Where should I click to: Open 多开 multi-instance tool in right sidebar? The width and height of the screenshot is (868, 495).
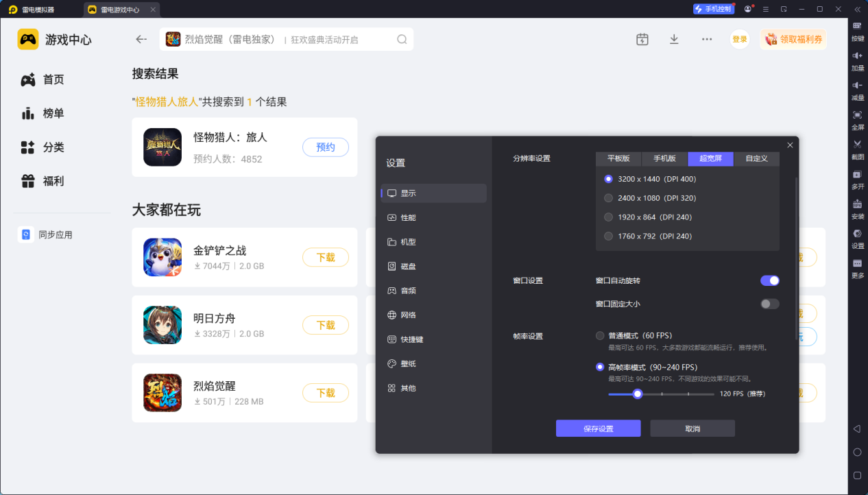[857, 174]
